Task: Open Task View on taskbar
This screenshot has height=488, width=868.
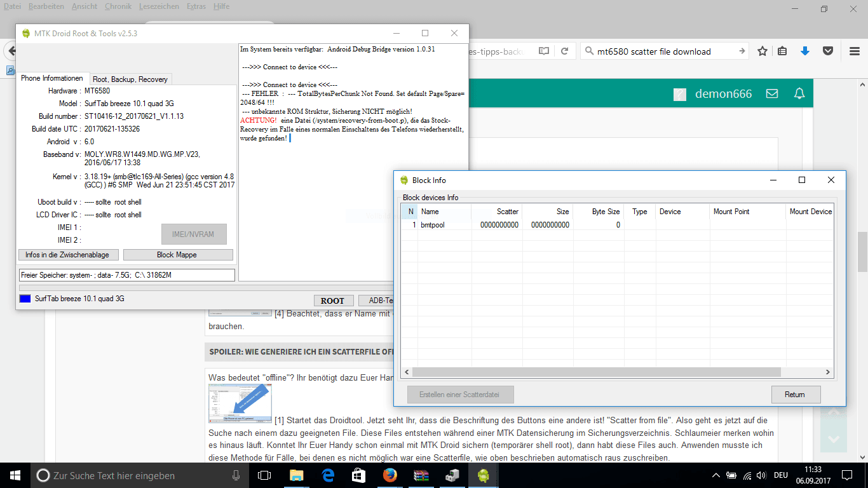Action: (264, 475)
